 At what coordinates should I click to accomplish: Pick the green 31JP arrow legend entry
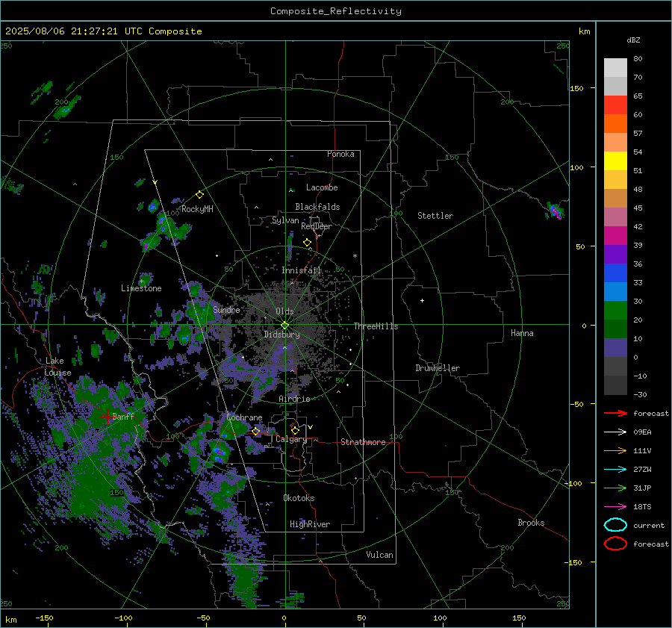pyautogui.click(x=615, y=488)
